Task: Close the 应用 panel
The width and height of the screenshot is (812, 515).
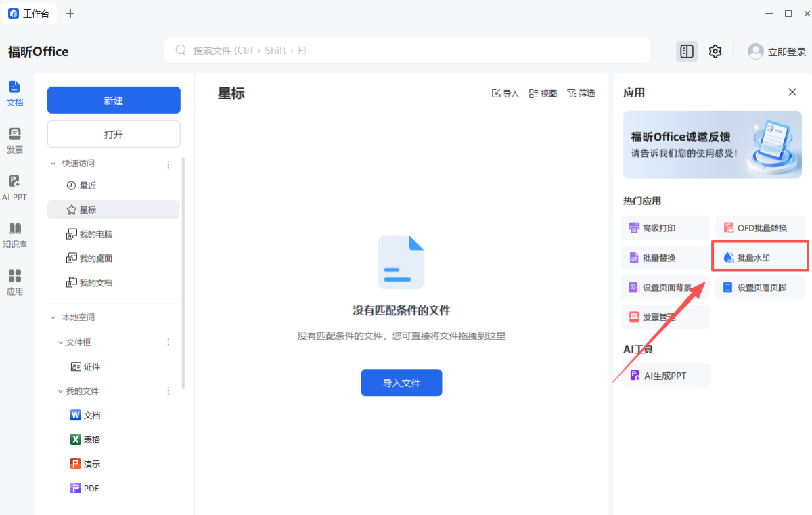Action: (x=792, y=92)
